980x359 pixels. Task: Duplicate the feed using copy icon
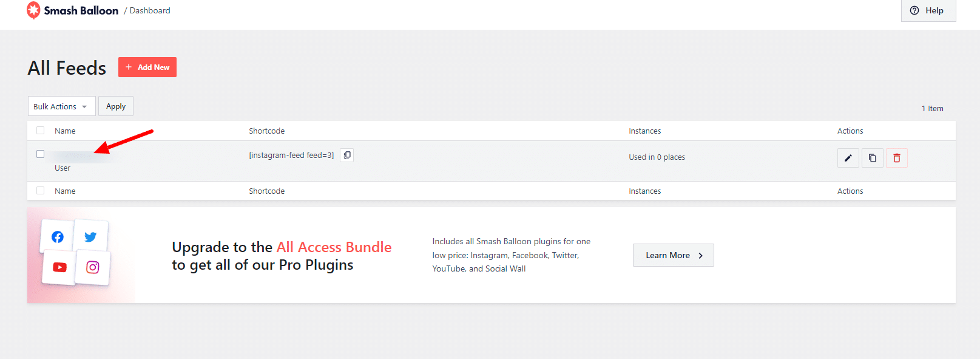point(872,158)
